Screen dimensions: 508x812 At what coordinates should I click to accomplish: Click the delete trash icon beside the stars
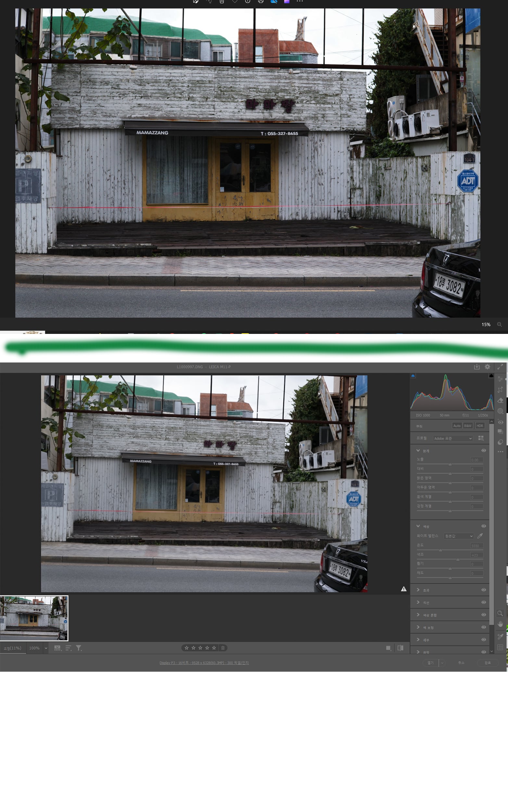223,648
